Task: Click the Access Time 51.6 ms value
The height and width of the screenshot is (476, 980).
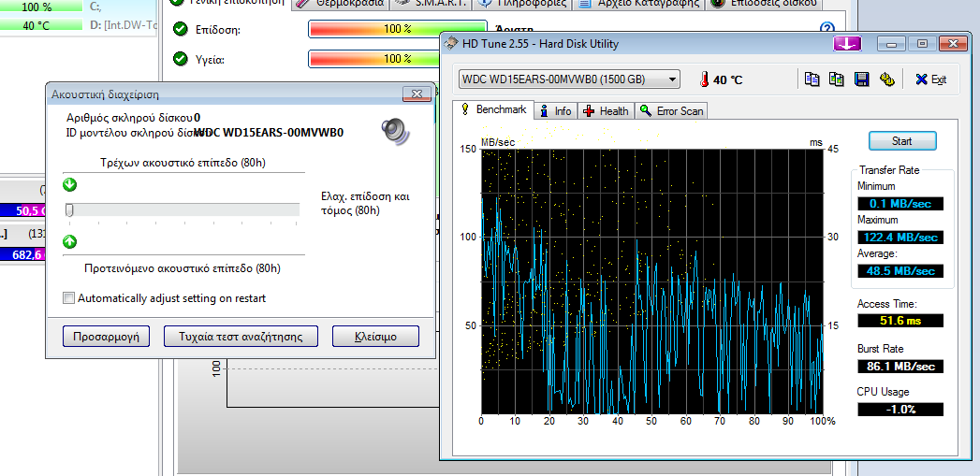Action: (x=900, y=321)
